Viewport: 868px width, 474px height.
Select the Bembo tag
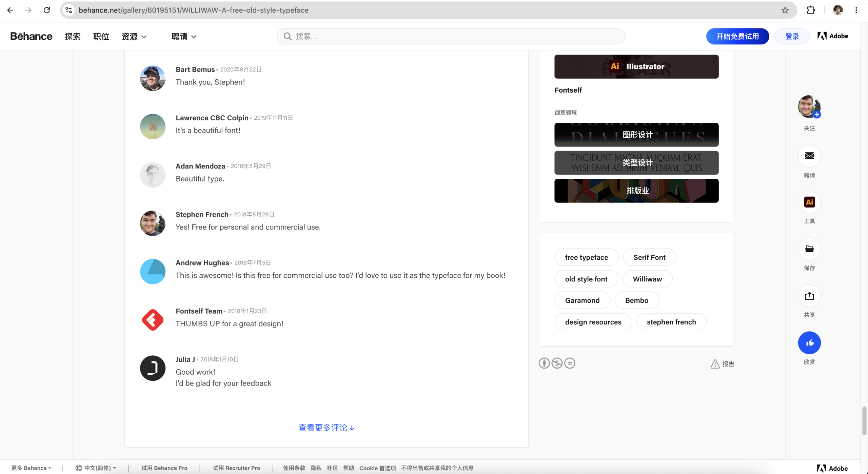pyautogui.click(x=636, y=300)
